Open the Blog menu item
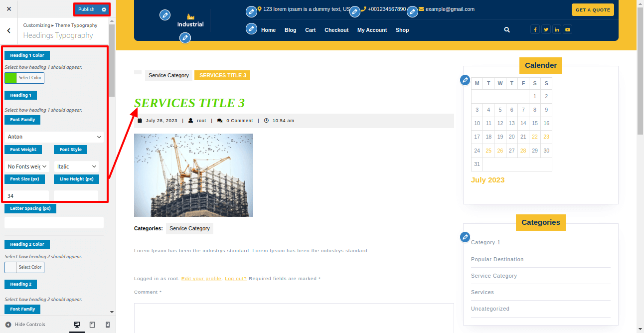 coord(290,30)
